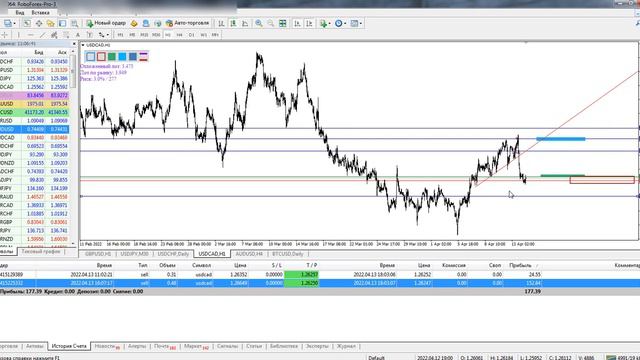Switch to the GBPUSD,H1 chart tab
Viewport: 640px width, 360px height.
pos(98,254)
